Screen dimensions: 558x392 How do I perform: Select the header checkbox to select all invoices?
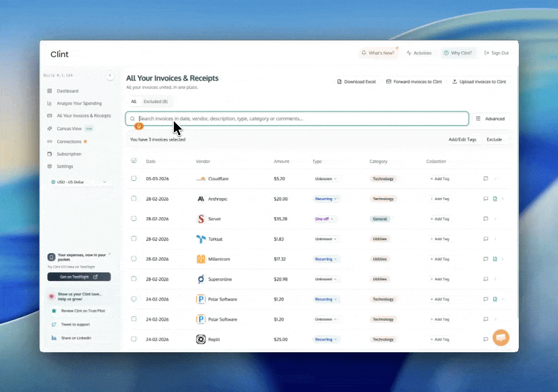coord(134,161)
